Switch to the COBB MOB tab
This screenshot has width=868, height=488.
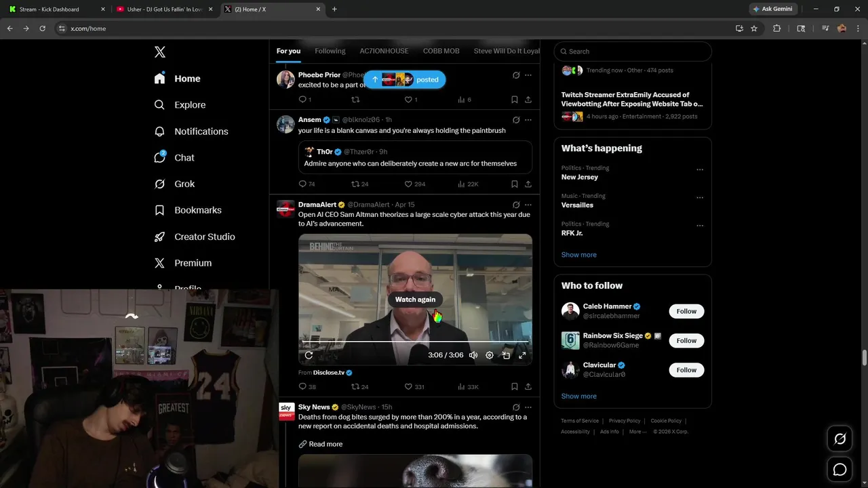click(x=441, y=51)
